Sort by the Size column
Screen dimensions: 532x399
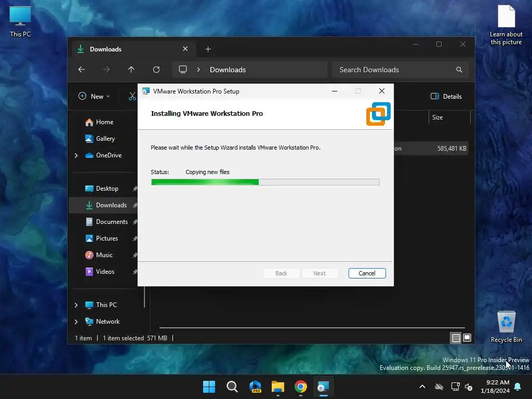click(x=437, y=117)
